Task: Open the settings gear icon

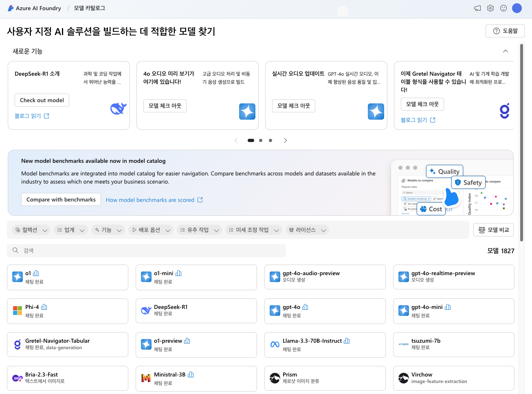Action: (490, 8)
